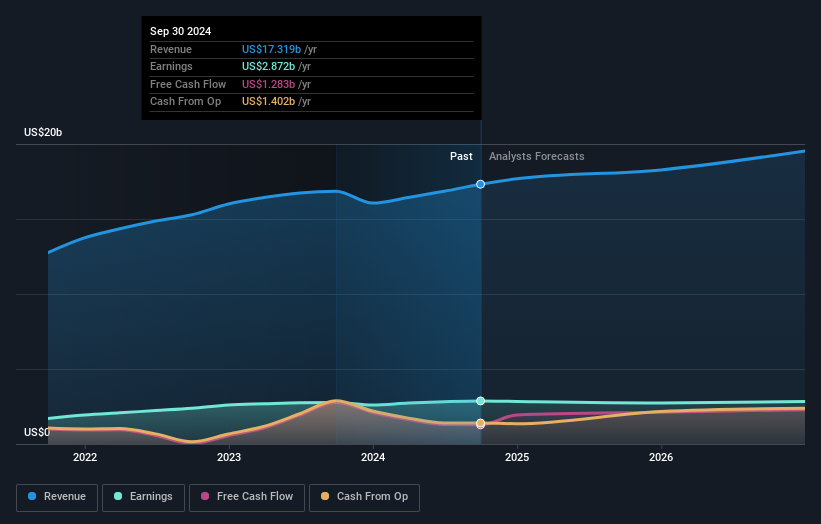Toggle the Free Cash Flow legend button
This screenshot has width=821, height=524.
point(247,497)
